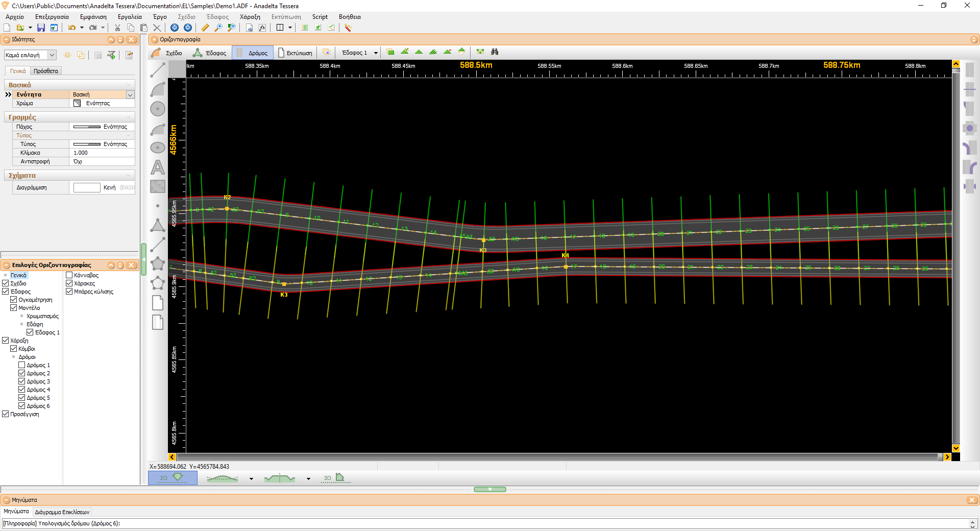The width and height of the screenshot is (980, 531).
Task: Enable the Δρόμος 1 checkbox
Action: point(22,365)
